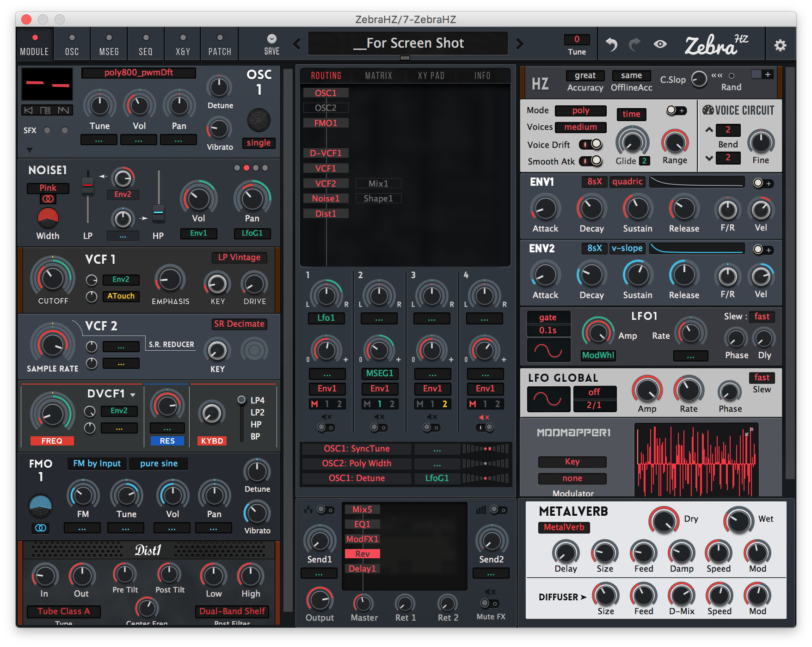812x647 pixels.
Task: Click the bars icon above Send2
Action: [481, 510]
